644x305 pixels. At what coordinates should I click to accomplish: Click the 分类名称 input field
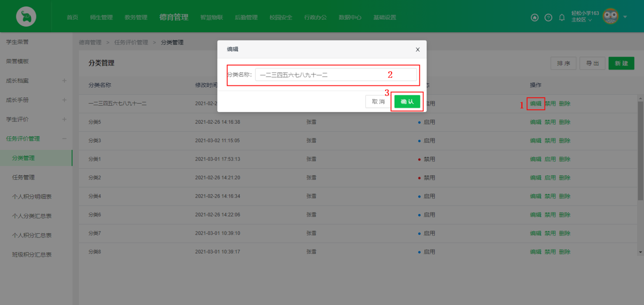pyautogui.click(x=336, y=75)
